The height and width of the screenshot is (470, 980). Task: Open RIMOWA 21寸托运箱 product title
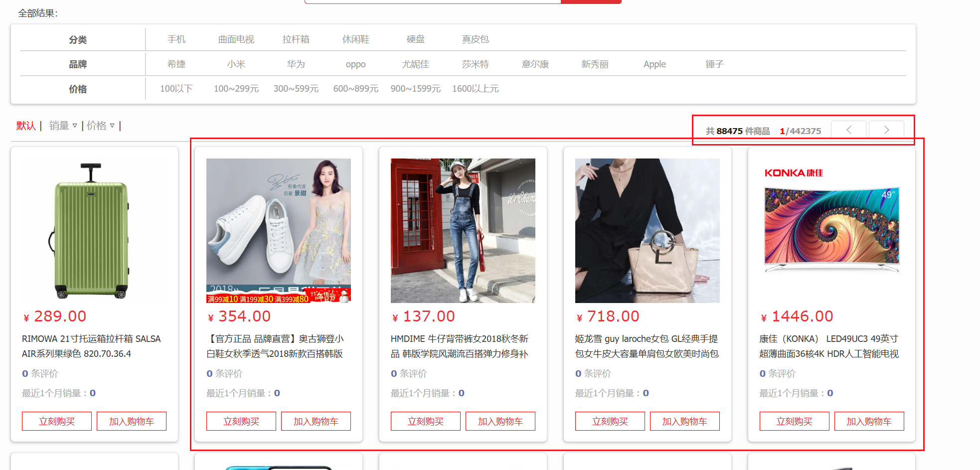pos(92,346)
